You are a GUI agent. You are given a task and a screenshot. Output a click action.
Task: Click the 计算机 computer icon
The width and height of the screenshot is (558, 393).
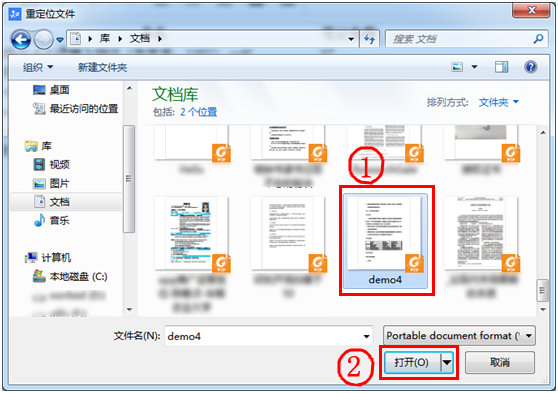click(31, 257)
